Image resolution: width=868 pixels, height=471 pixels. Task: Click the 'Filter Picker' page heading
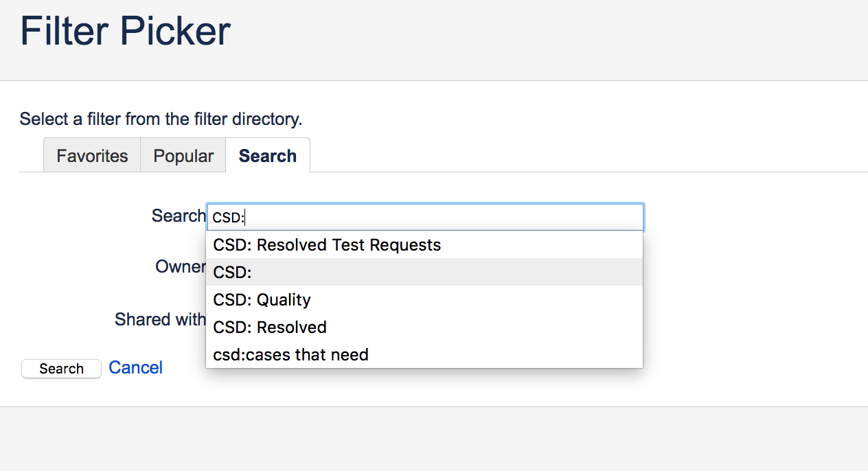125,32
